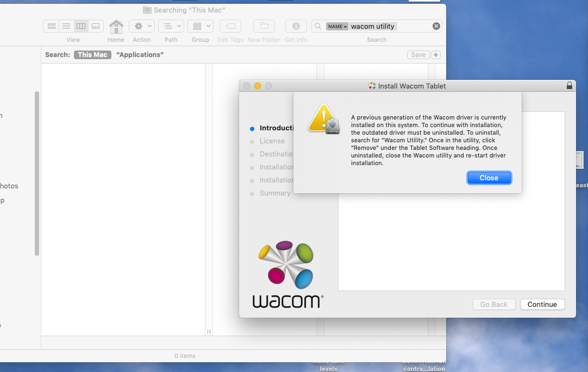Select the "Applications" search scope
588x372 pixels.
pos(140,55)
